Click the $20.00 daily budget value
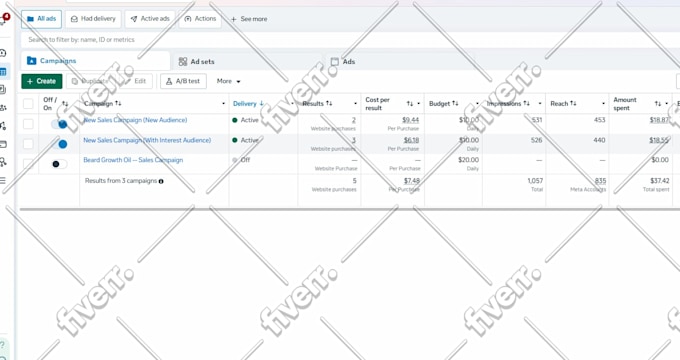 pyautogui.click(x=468, y=160)
